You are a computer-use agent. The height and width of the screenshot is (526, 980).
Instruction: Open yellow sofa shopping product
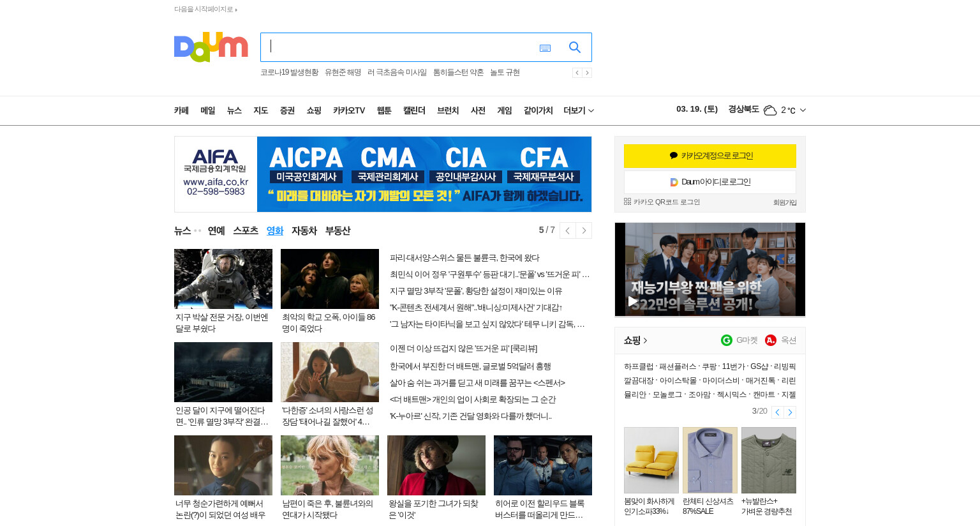[x=651, y=460]
